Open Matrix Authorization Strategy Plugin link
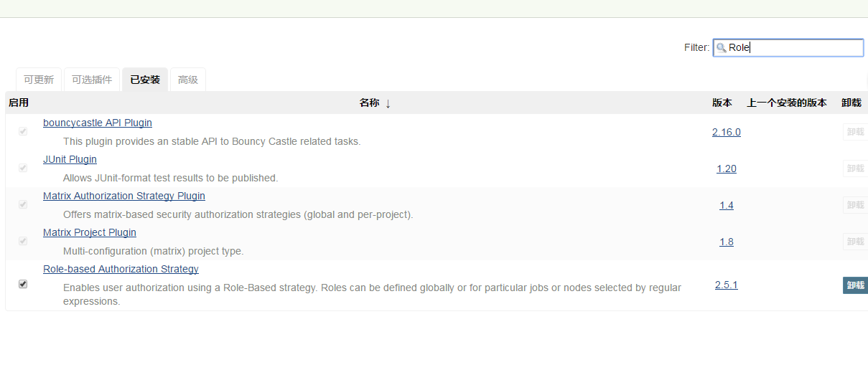 click(124, 196)
